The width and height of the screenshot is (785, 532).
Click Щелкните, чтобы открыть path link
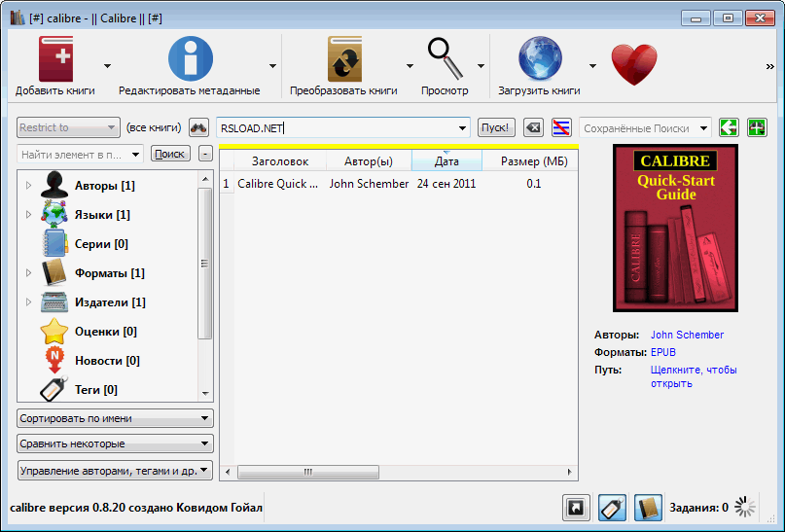pos(694,376)
